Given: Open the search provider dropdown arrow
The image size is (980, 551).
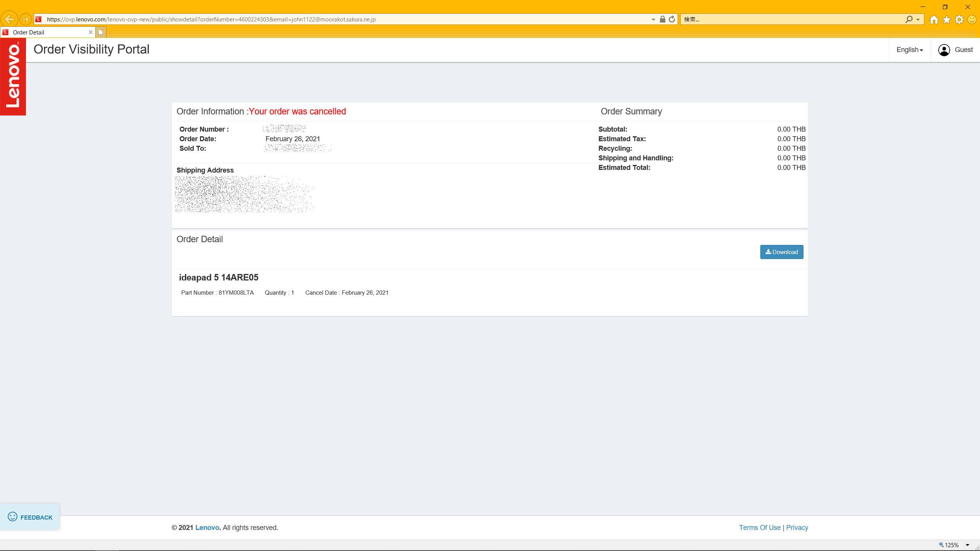Looking at the screenshot, I should click(x=918, y=20).
